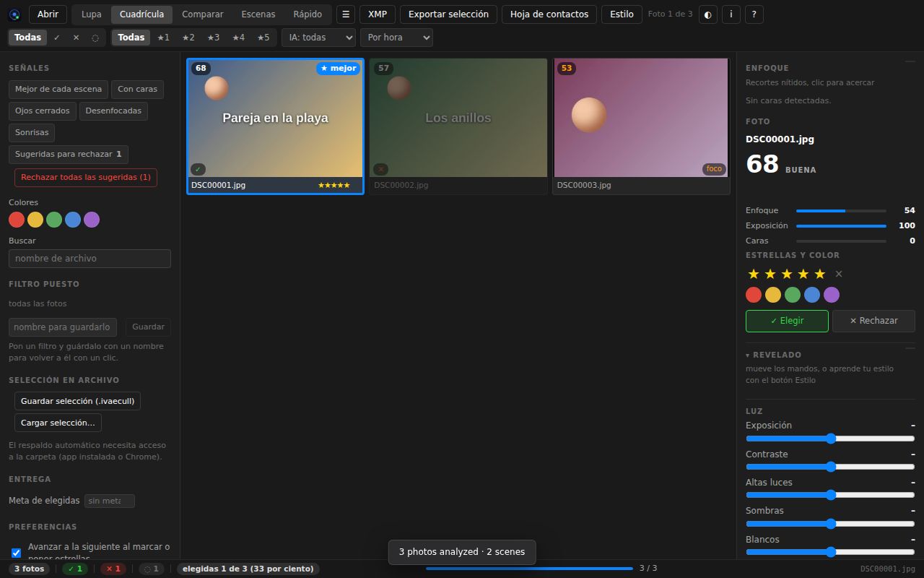Filter to ★1 rating
Image resolution: width=924 pixels, height=578 pixels.
(x=163, y=38)
